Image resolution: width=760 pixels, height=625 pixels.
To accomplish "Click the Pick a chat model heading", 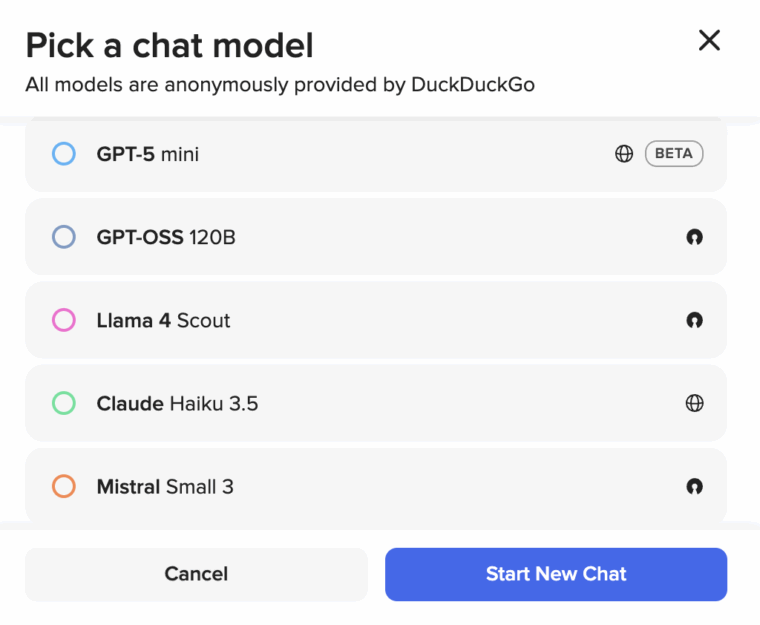I will pos(169,45).
